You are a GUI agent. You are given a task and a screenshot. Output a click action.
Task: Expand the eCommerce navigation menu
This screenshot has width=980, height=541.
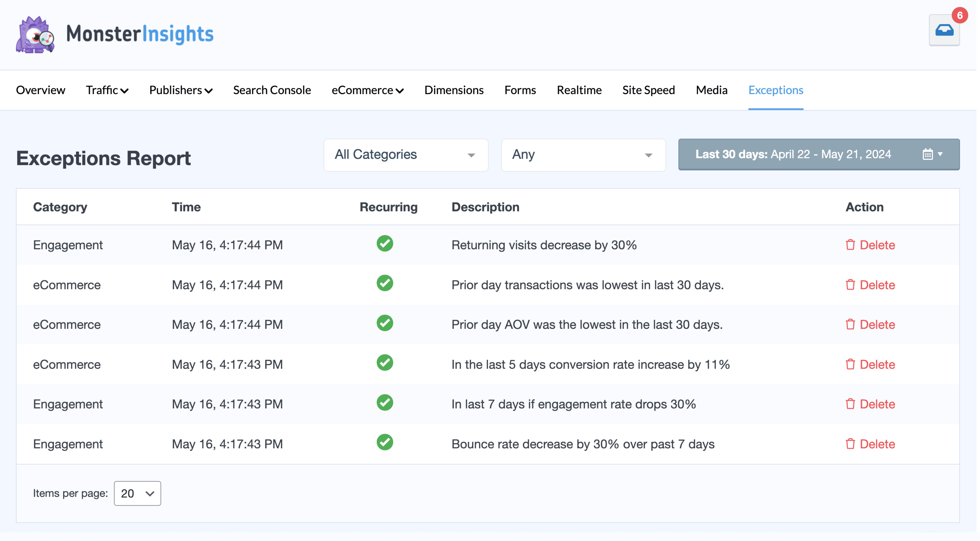(x=367, y=90)
